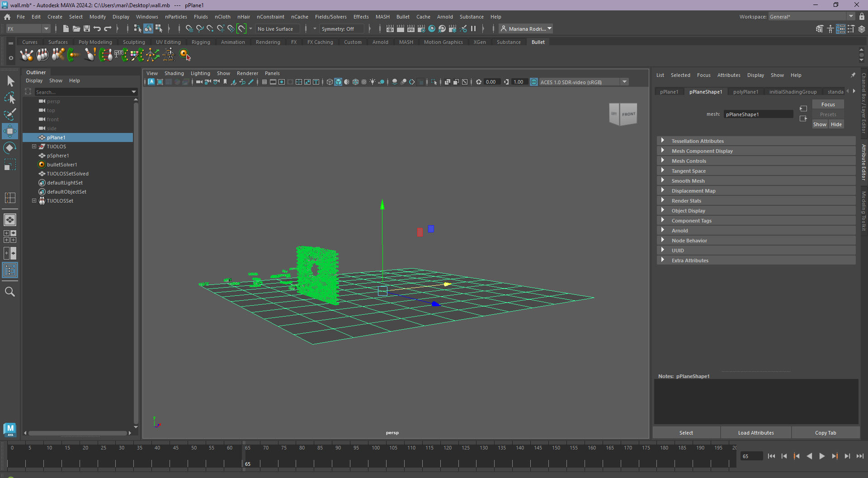Select the Move tool in the toolbox
The width and height of the screenshot is (868, 478).
10,131
